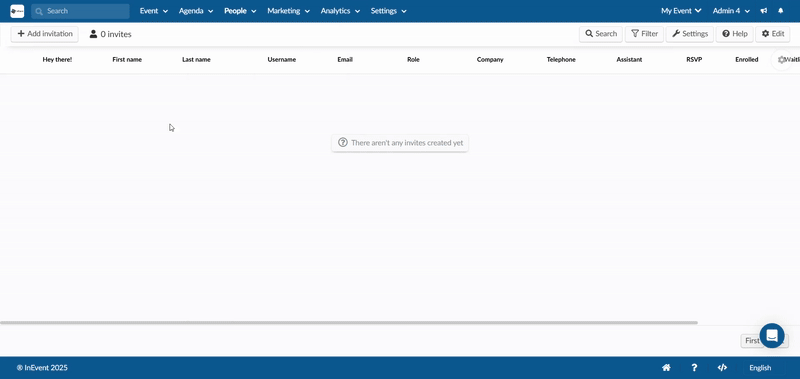The height and width of the screenshot is (379, 800).
Task: Open the Event dropdown menu
Action: tap(154, 11)
